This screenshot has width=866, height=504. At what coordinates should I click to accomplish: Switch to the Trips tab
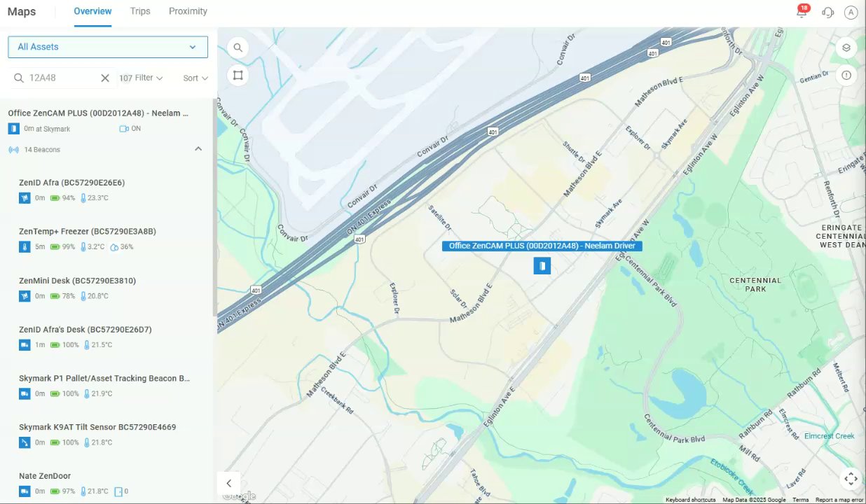pos(140,11)
